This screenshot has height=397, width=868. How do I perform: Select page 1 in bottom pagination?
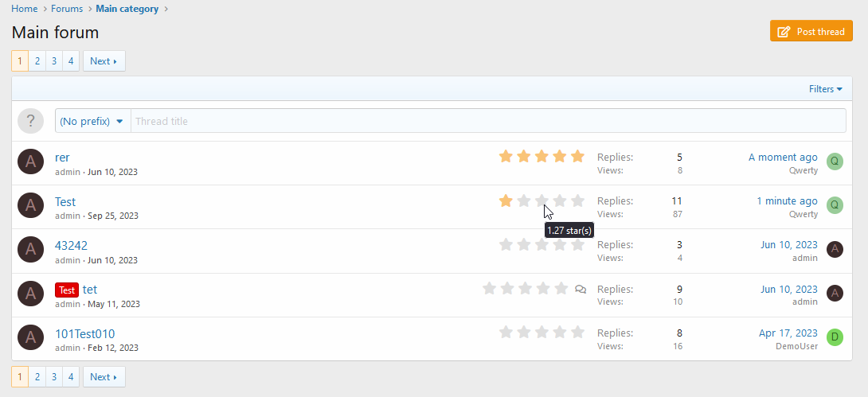[20, 377]
